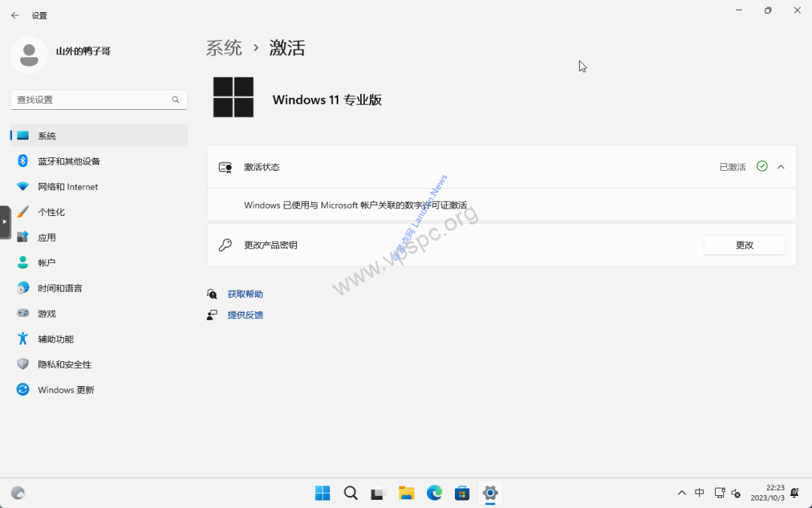The width and height of the screenshot is (812, 508).
Task: Open the 提供反馈 link
Action: point(245,315)
